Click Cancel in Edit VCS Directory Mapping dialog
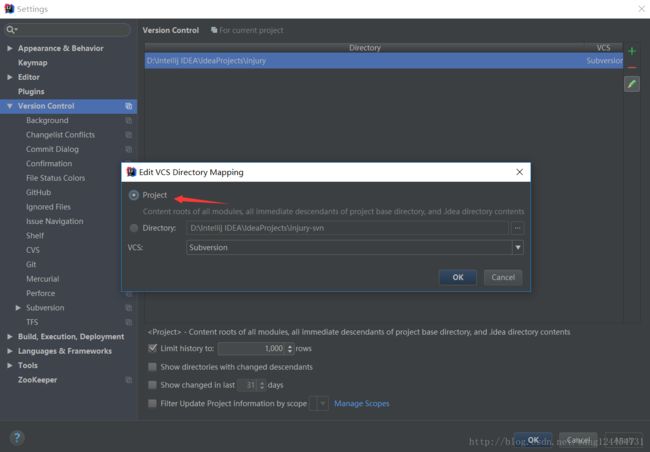Screen dimensions: 650x452 click(503, 277)
